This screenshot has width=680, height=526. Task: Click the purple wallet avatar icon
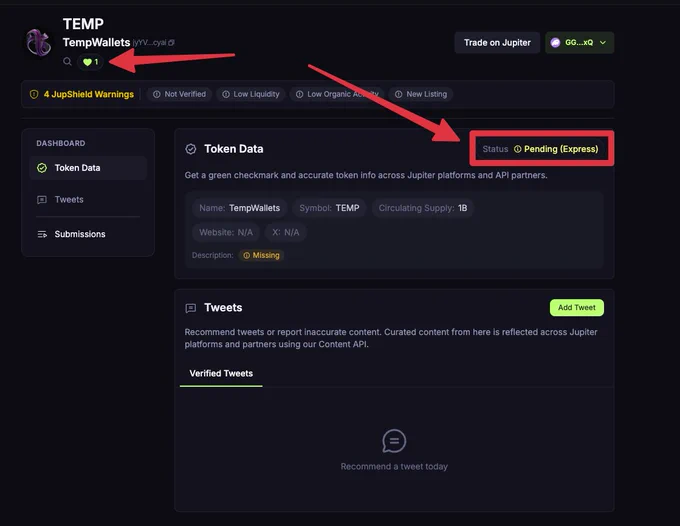[x=555, y=42]
